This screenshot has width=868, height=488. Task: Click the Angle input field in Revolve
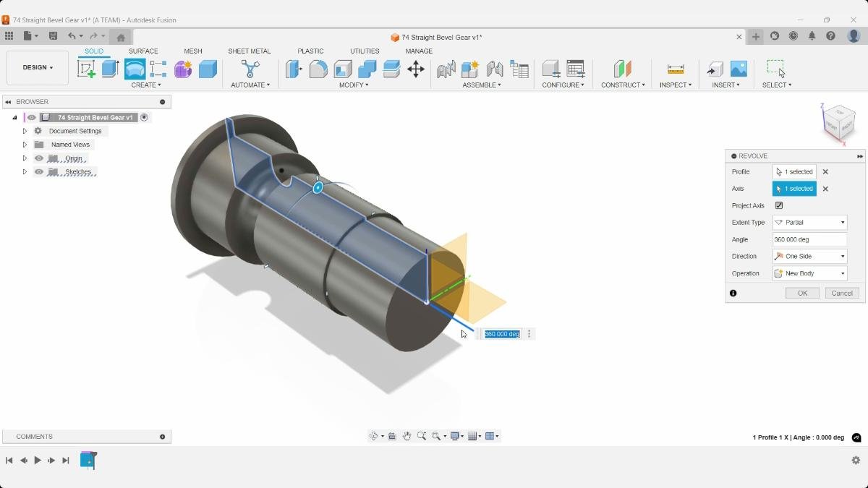click(809, 239)
